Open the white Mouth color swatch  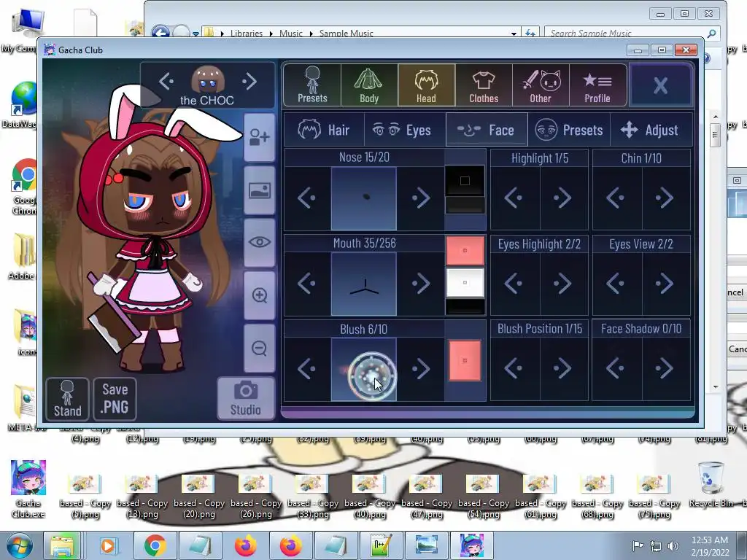coord(465,282)
